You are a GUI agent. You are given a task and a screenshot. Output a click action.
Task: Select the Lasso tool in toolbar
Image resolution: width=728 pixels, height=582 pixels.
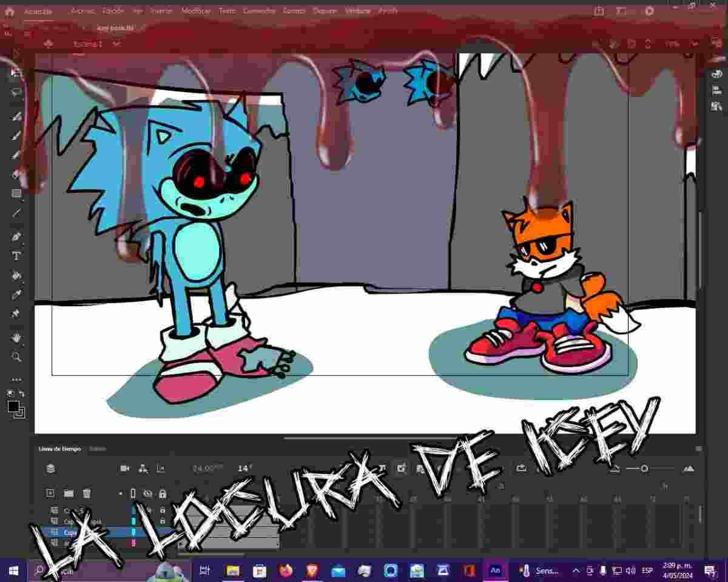click(16, 92)
